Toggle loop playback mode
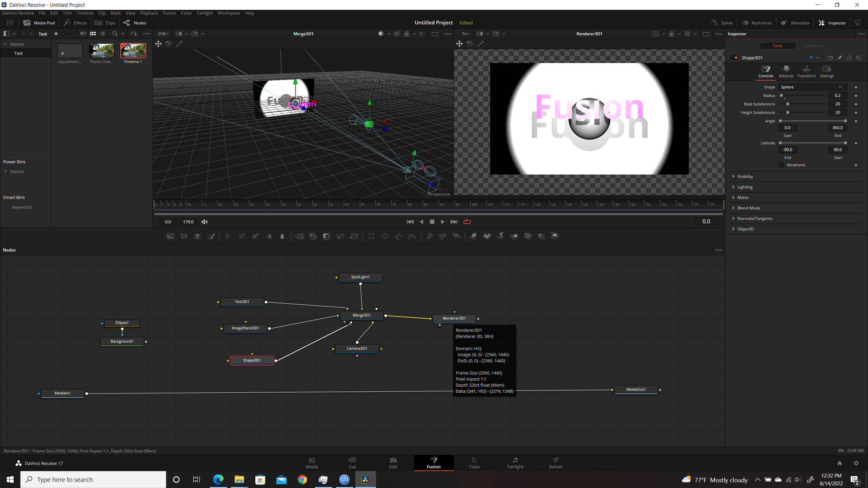The width and height of the screenshot is (868, 488). click(x=467, y=222)
